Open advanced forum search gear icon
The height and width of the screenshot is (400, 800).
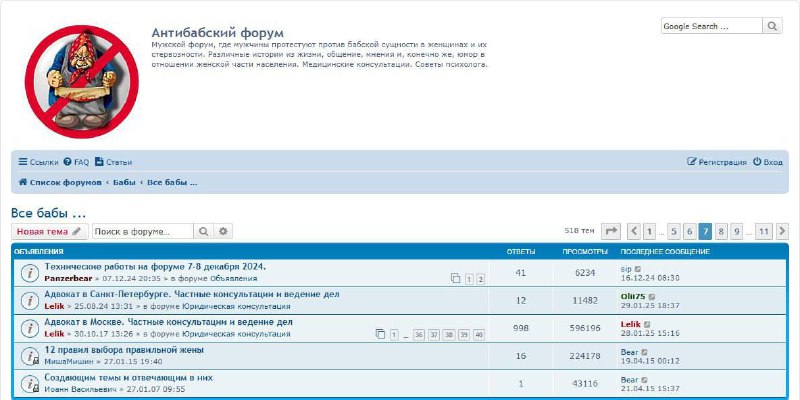coord(223,231)
